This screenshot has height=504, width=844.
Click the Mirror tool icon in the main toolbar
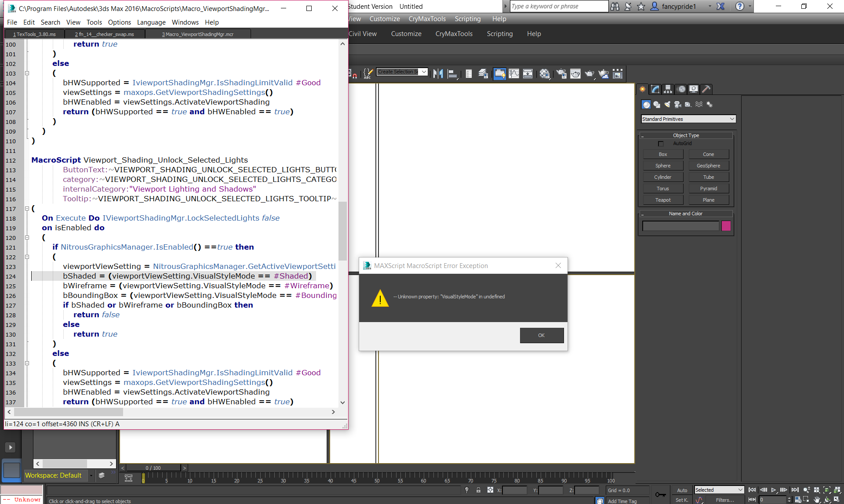tap(438, 74)
